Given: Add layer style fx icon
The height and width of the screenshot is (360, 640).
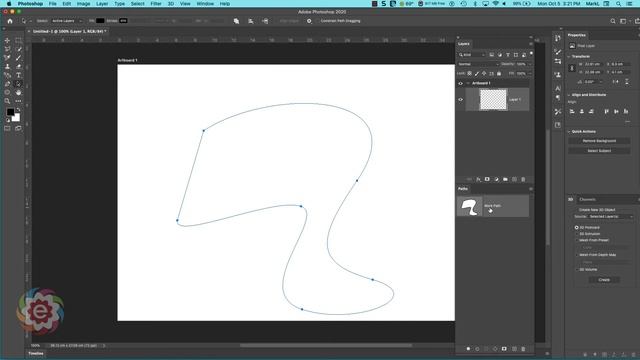Looking at the screenshot, I should pyautogui.click(x=478, y=179).
